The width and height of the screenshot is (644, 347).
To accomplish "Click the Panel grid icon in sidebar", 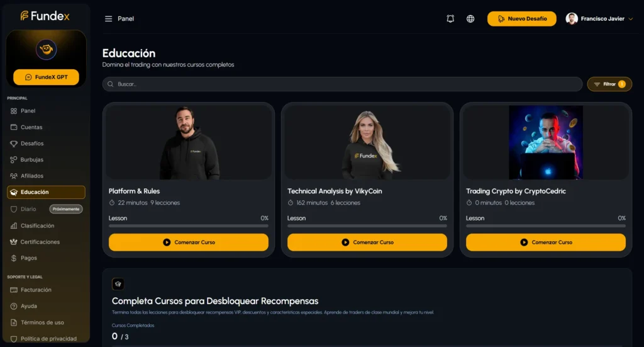I will coord(14,111).
